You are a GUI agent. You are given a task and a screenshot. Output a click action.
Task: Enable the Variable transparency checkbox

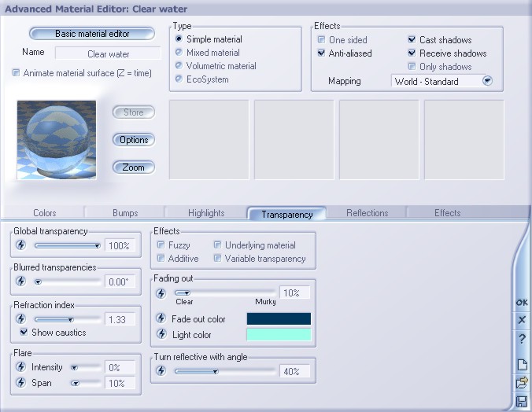click(217, 259)
